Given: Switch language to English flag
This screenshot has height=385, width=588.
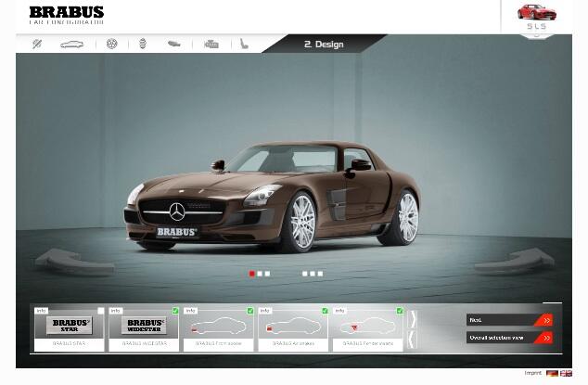Looking at the screenshot, I should (x=566, y=374).
